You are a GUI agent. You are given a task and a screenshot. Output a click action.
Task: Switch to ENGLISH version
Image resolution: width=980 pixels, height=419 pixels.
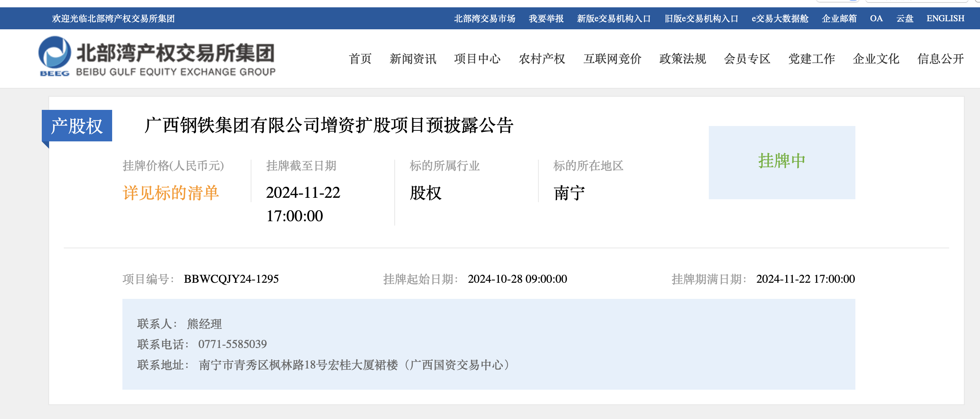pos(945,18)
